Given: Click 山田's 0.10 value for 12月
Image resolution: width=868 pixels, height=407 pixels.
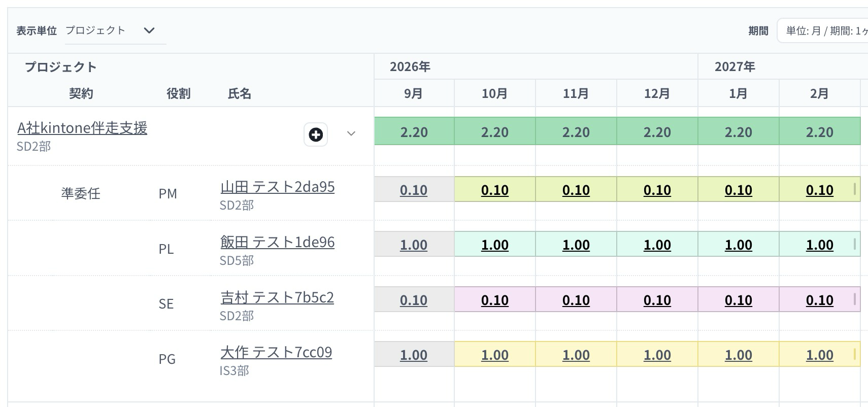Looking at the screenshot, I should pyautogui.click(x=657, y=190).
